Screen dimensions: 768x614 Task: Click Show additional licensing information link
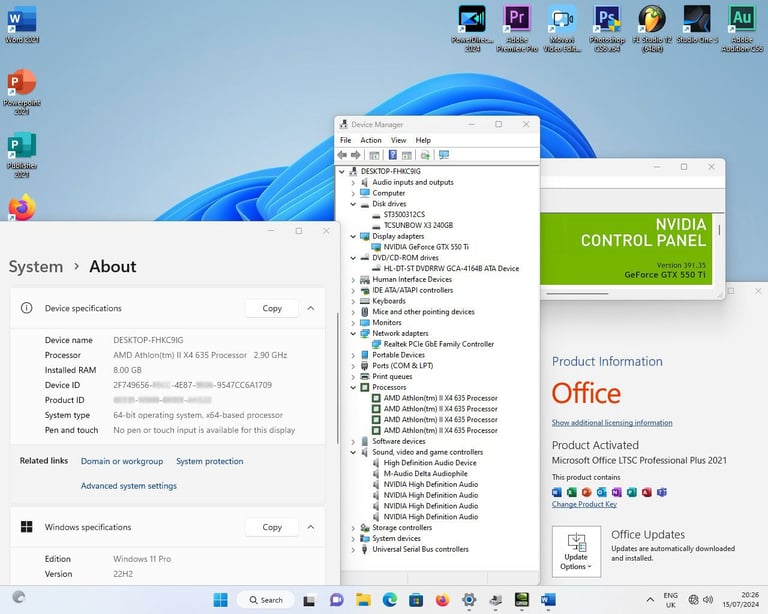click(x=612, y=423)
